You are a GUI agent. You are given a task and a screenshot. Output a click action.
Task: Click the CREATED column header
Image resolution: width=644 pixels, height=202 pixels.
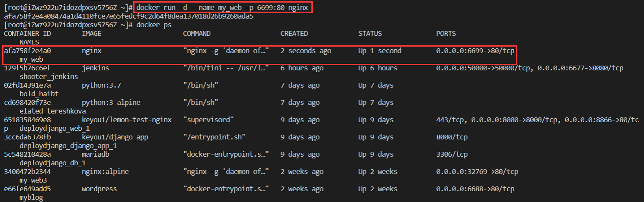tap(294, 34)
